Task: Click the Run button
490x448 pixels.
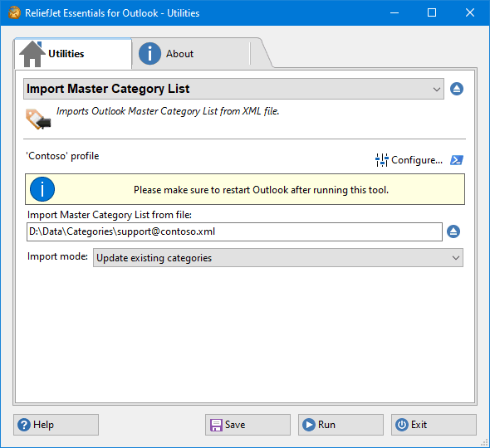Action: (x=341, y=425)
